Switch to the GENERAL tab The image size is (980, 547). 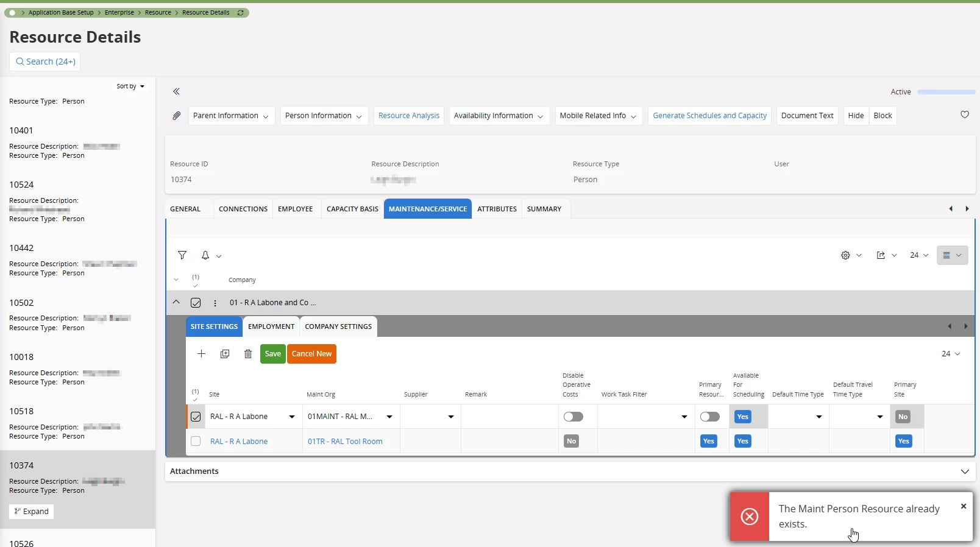[x=185, y=209]
